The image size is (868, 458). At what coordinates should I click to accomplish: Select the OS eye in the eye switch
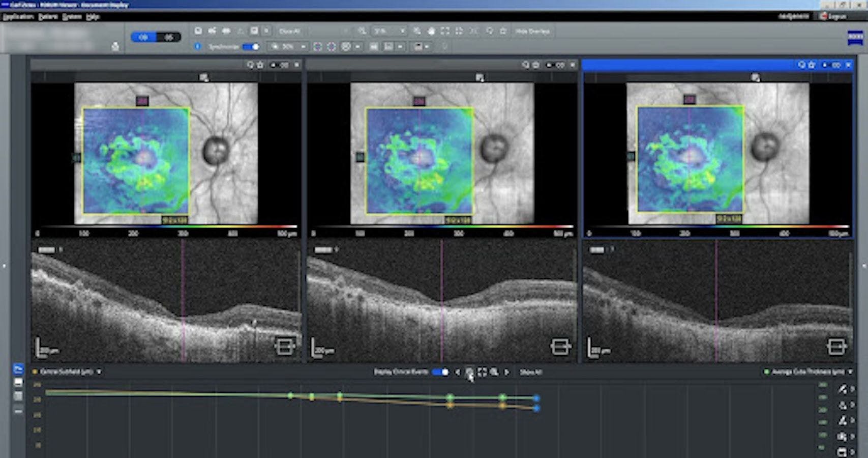(x=169, y=37)
